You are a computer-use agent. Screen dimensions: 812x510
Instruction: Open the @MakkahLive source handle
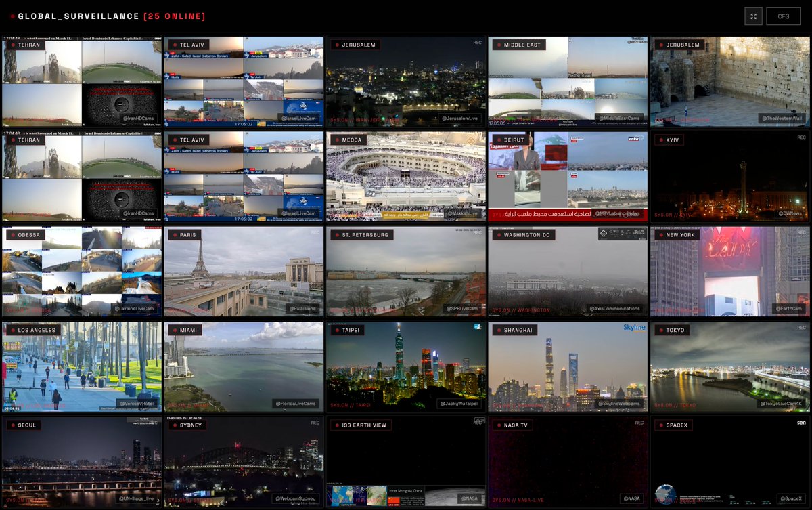pos(462,213)
